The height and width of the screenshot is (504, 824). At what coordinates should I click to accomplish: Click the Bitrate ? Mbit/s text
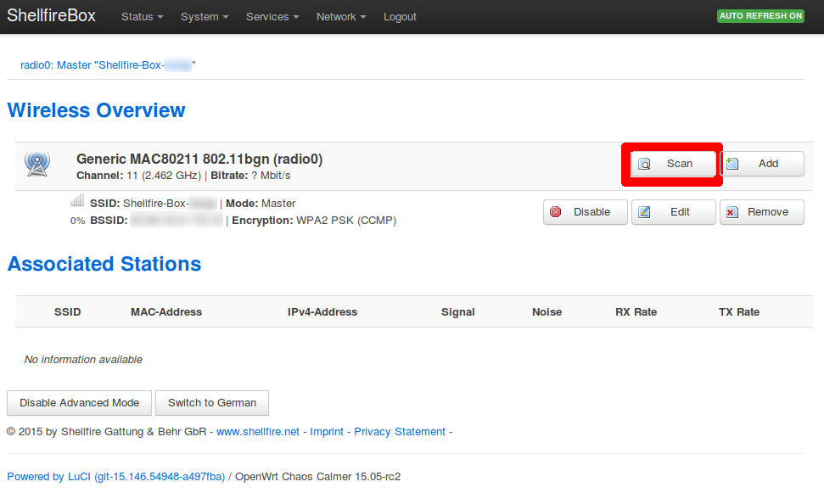coord(250,176)
